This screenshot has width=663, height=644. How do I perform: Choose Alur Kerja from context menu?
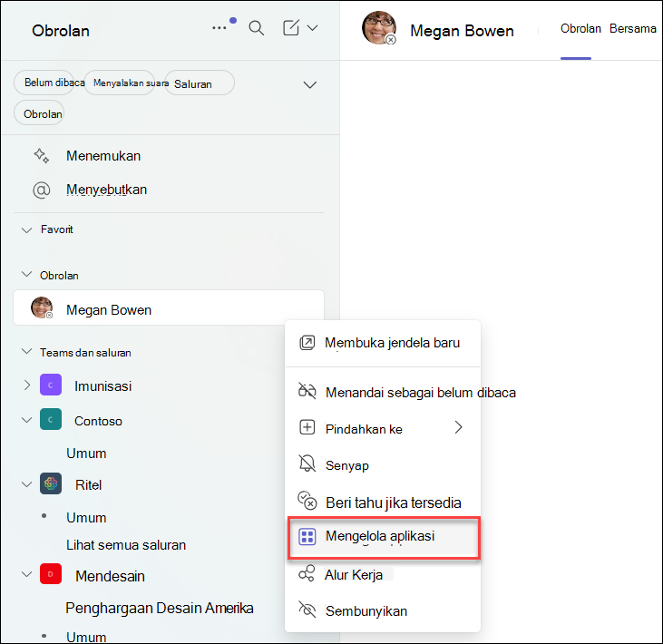[383, 575]
